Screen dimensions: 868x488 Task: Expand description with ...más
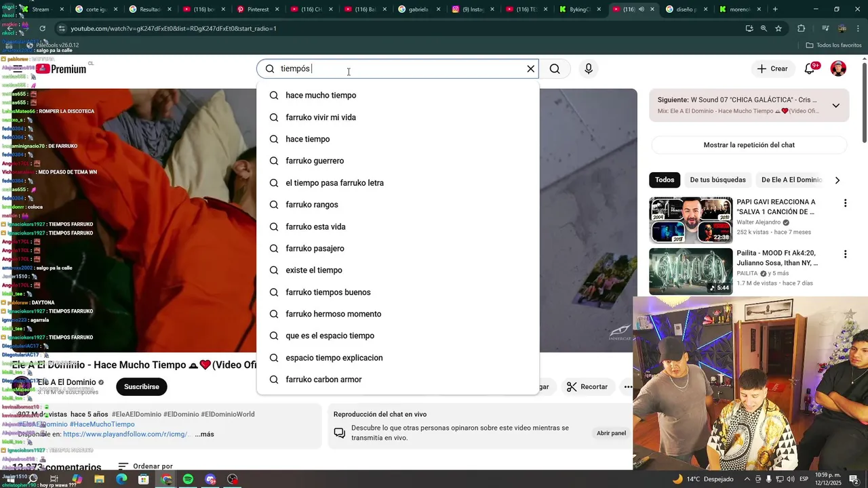204,434
